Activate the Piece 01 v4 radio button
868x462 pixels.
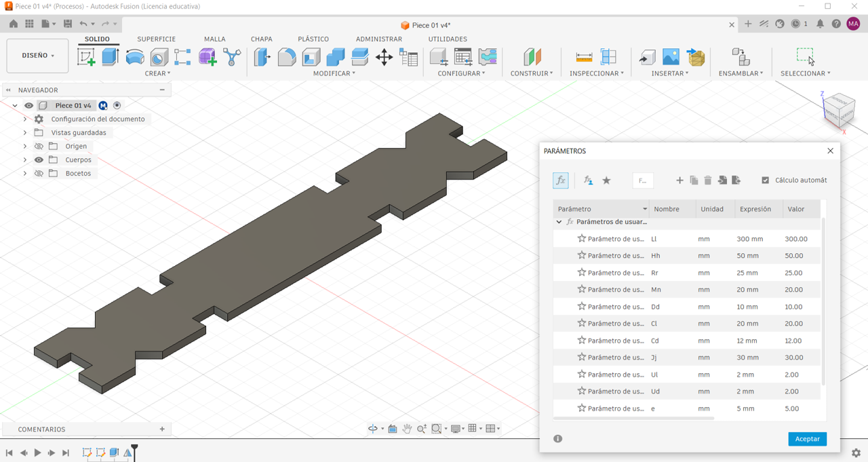(117, 105)
